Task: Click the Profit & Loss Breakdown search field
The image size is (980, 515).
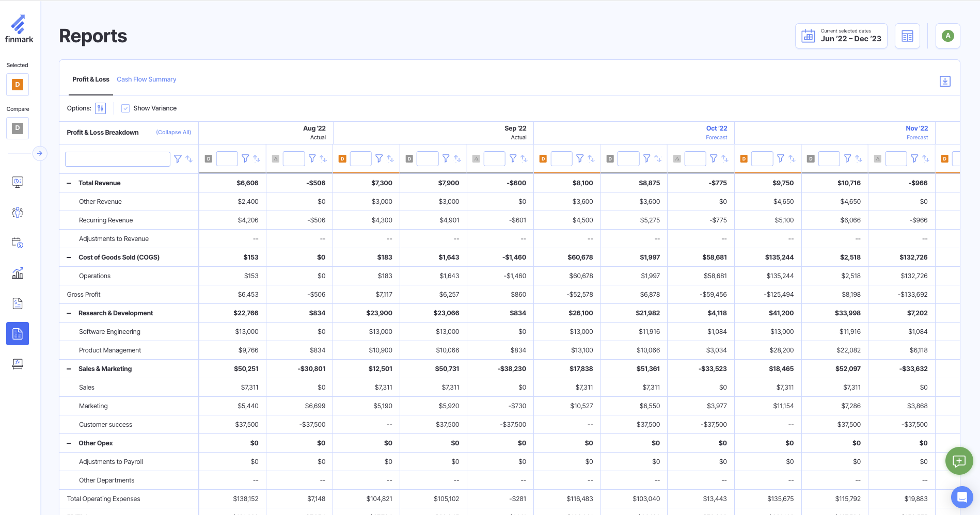Action: click(118, 159)
